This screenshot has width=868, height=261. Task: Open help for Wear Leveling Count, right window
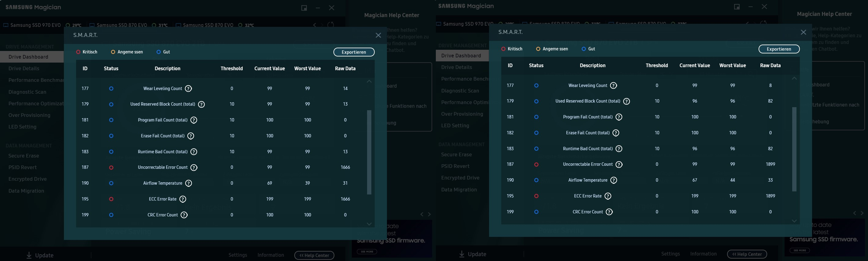614,85
